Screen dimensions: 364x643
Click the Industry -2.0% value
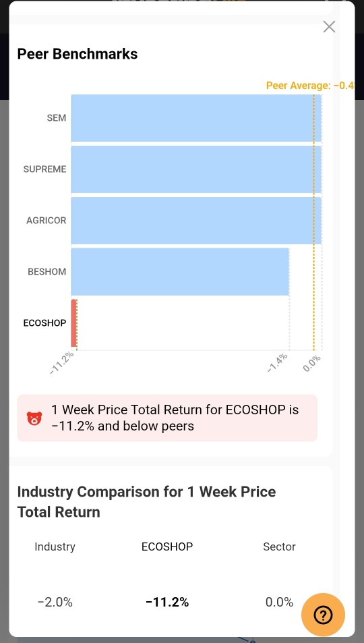pos(55,603)
